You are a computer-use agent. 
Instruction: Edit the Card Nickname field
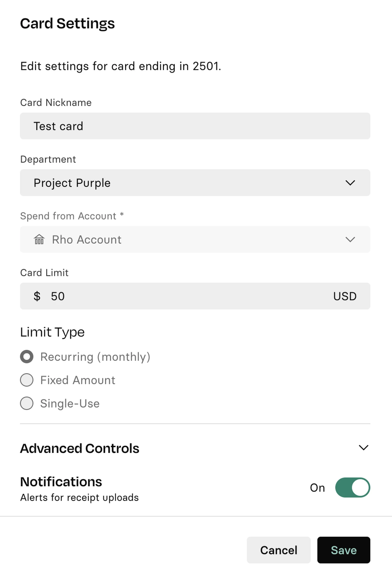point(195,126)
